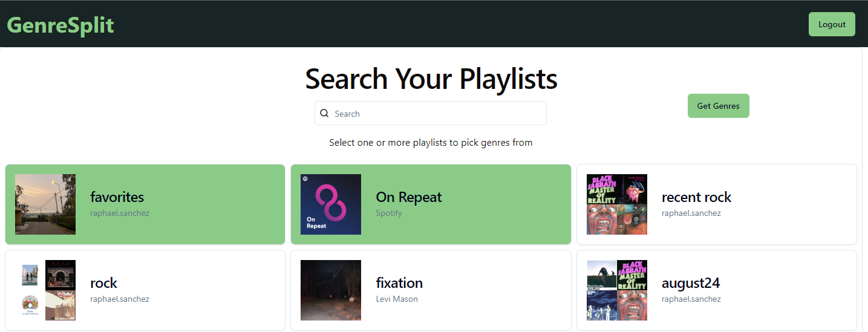Deselect the favorites playlist card
This screenshot has width=868, height=332.
[145, 204]
